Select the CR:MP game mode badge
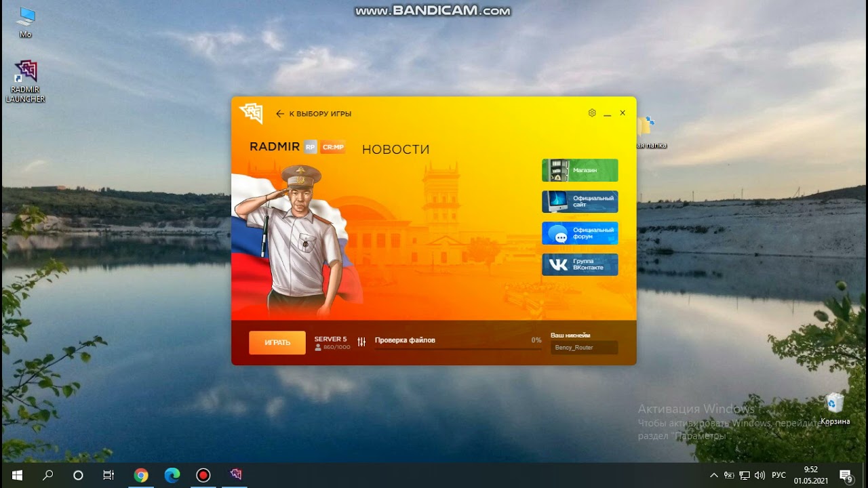Viewport: 868px width, 488px height. point(332,146)
